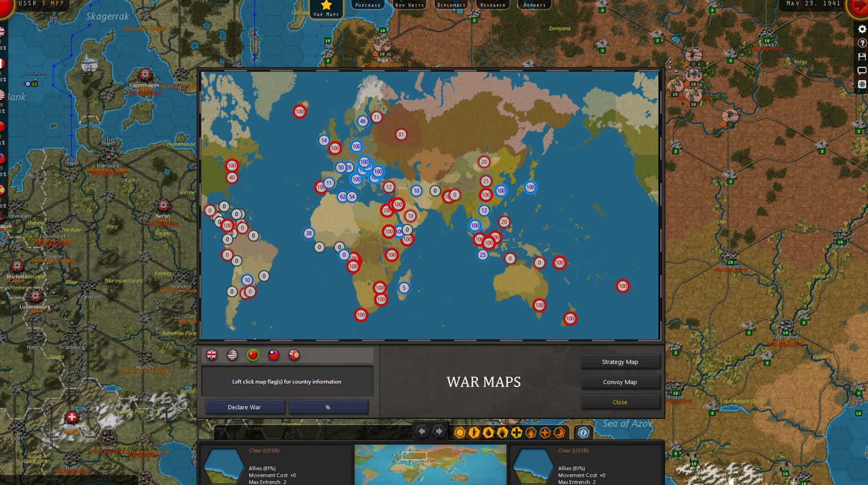Toggle the hex grid overlay icon
This screenshot has height=485, width=868.
[460, 433]
